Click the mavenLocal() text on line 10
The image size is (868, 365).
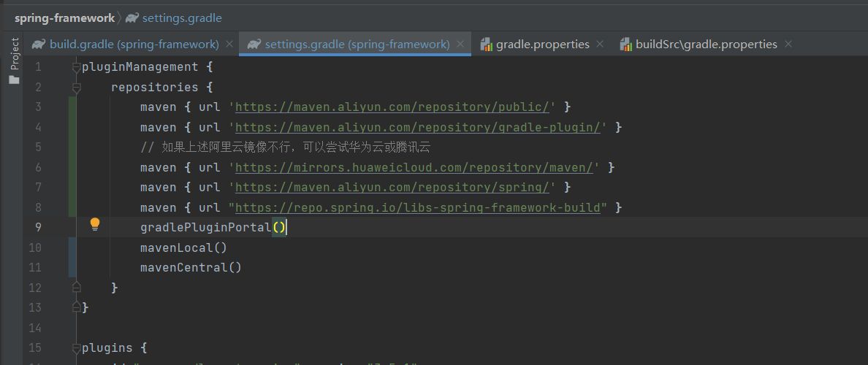(184, 247)
